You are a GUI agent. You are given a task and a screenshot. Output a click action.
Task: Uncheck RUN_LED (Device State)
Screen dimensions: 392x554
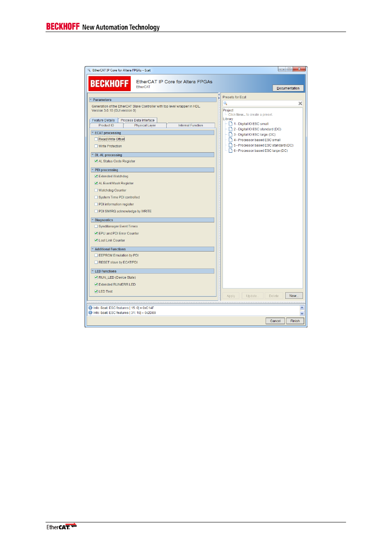pyautogui.click(x=96, y=277)
